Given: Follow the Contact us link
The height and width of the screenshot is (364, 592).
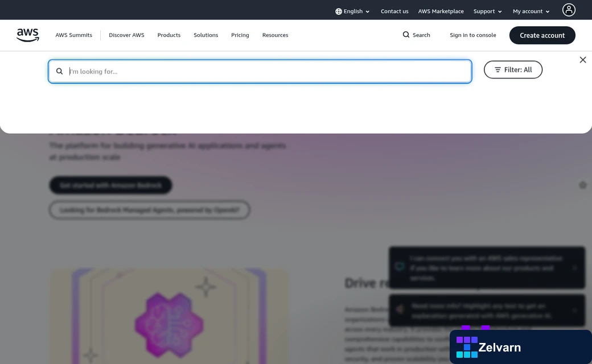Looking at the screenshot, I should [394, 11].
